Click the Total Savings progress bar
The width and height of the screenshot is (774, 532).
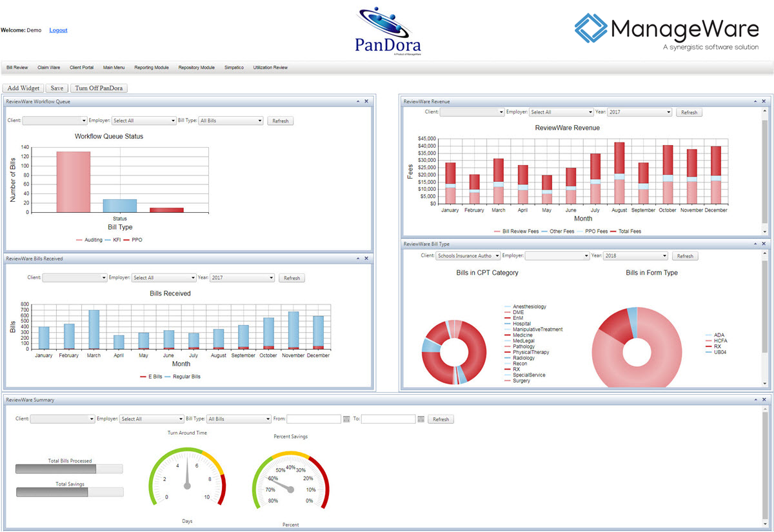(x=69, y=492)
